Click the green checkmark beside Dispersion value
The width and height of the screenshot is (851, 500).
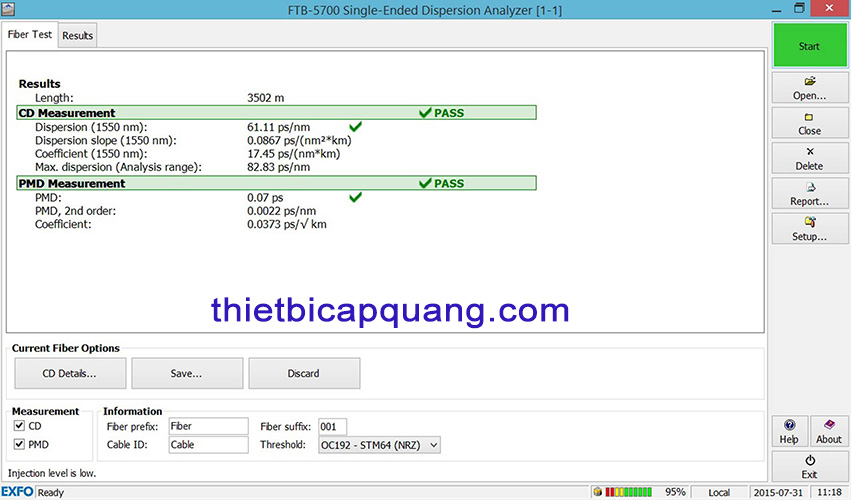point(355,126)
